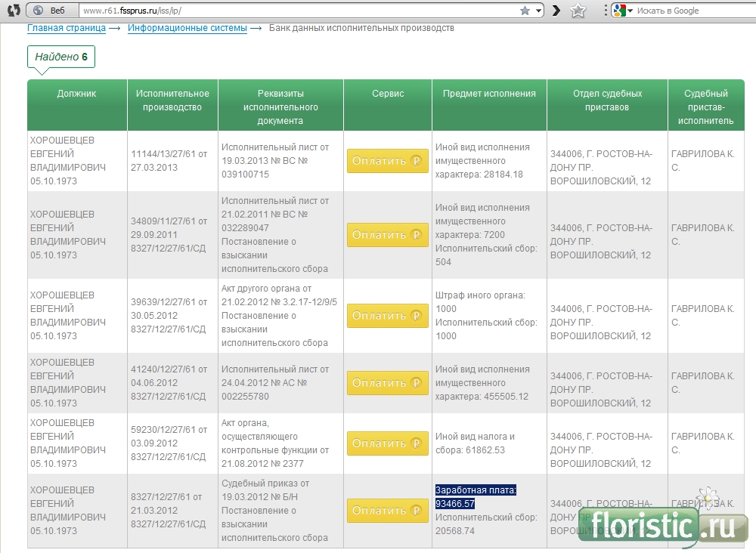The image size is (756, 553).
Task: Open the address bar history dropdown
Action: pyautogui.click(x=538, y=11)
